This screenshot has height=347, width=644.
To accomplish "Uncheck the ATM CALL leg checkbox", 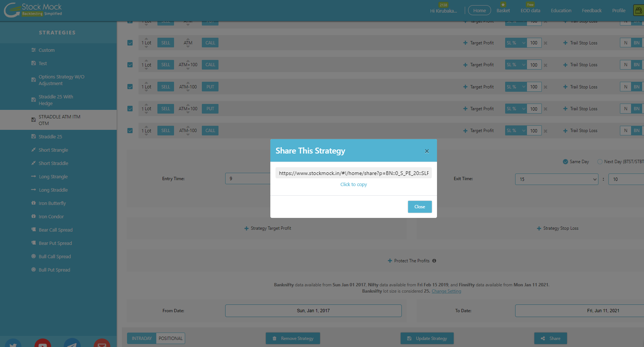I will [130, 43].
